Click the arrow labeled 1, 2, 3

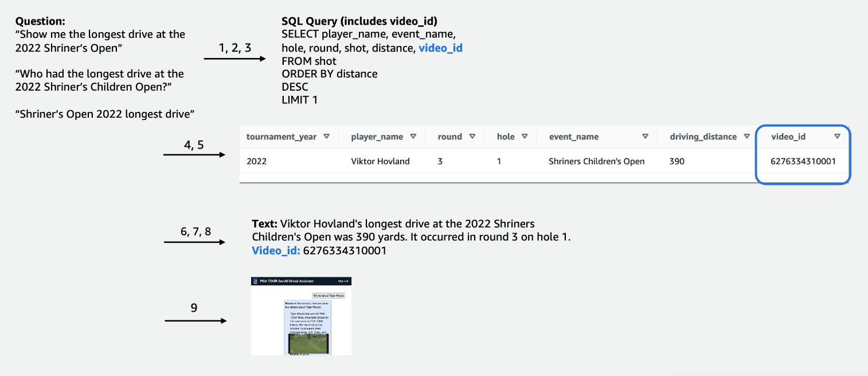[235, 59]
